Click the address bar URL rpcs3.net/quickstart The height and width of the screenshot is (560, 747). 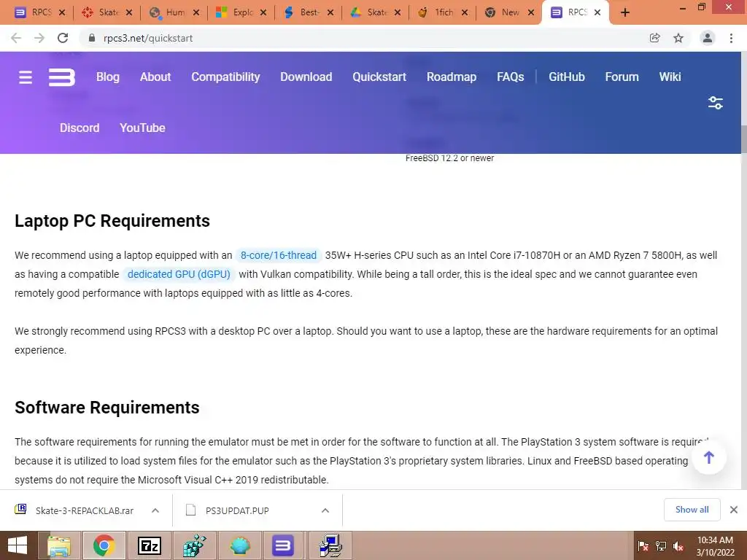click(x=148, y=38)
